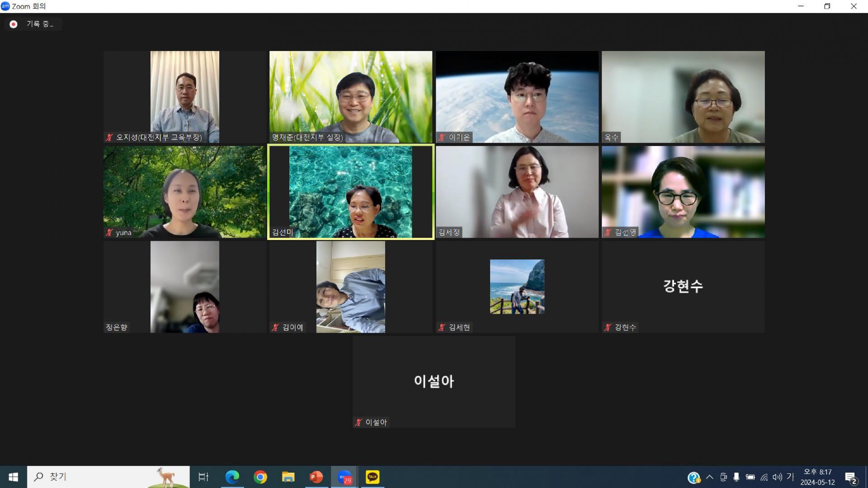The image size is (868, 488).
Task: Click muted mic icon beside 김선영 name
Action: tap(608, 233)
